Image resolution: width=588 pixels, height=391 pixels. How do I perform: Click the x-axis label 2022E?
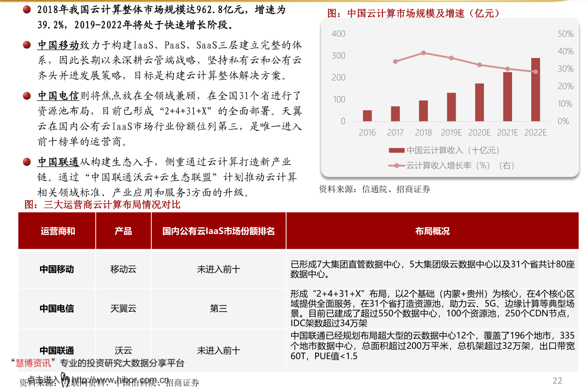[535, 132]
